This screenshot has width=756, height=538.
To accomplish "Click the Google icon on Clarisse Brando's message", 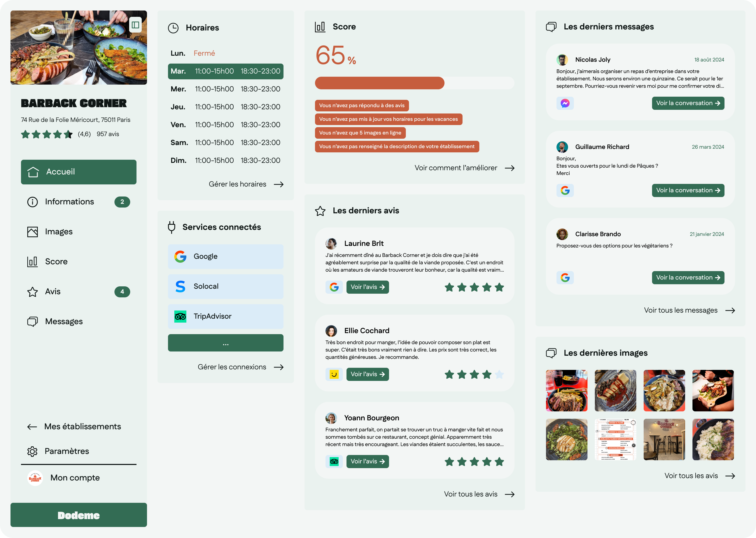I will click(x=565, y=278).
